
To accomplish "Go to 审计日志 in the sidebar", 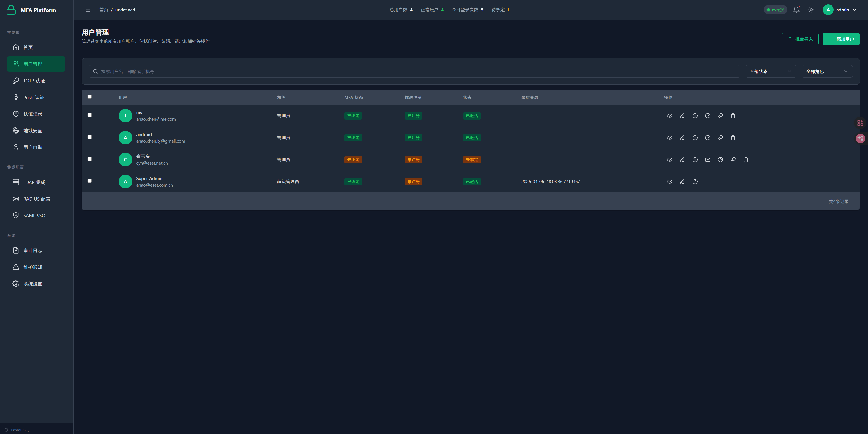I will point(33,251).
